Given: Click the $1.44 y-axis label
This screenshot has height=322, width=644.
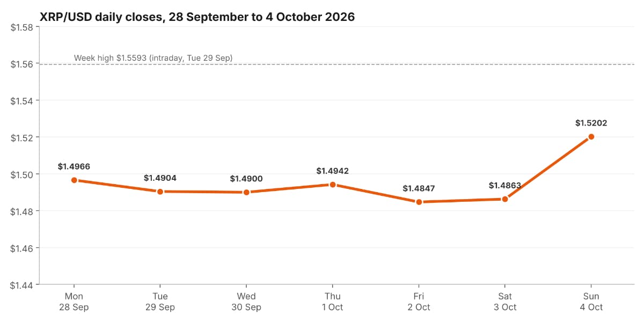Looking at the screenshot, I should pyautogui.click(x=22, y=285).
